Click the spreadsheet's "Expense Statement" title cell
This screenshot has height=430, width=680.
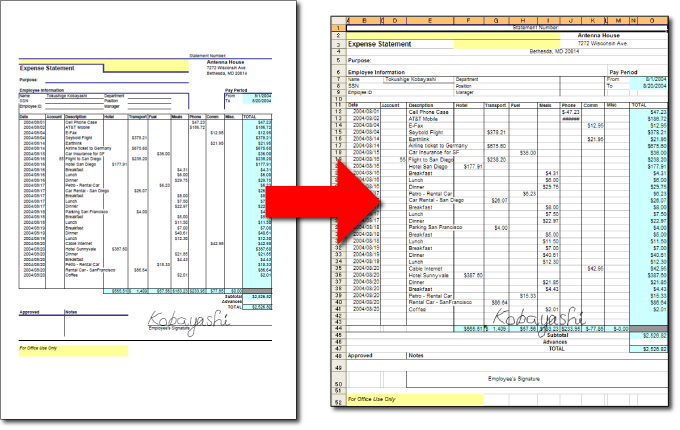[x=380, y=44]
